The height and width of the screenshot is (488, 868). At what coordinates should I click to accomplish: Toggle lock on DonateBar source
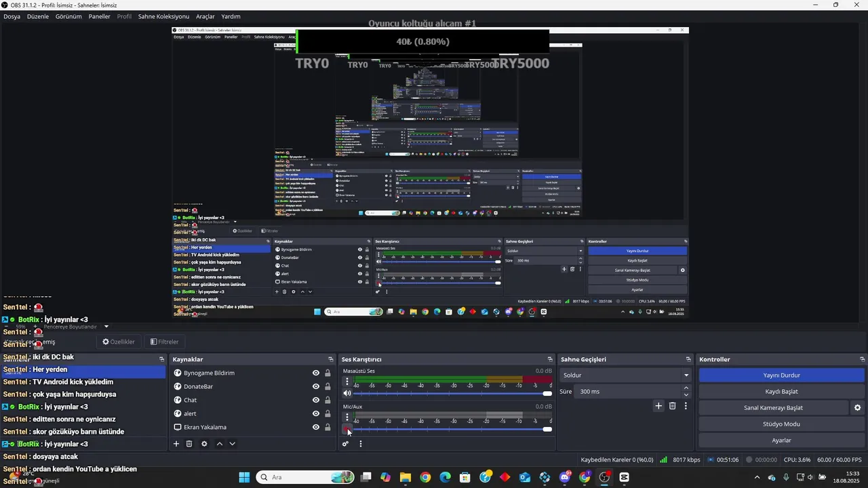coord(328,386)
